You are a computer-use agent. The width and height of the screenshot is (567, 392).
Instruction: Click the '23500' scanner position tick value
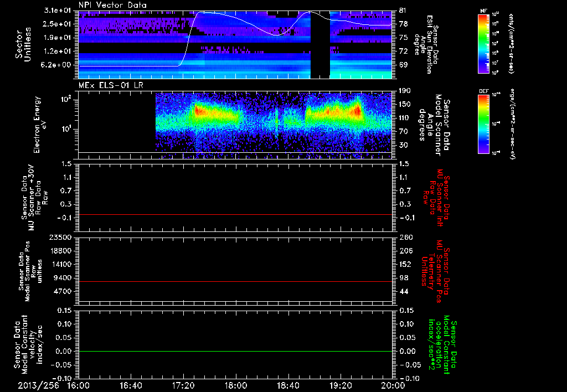pyautogui.click(x=61, y=237)
